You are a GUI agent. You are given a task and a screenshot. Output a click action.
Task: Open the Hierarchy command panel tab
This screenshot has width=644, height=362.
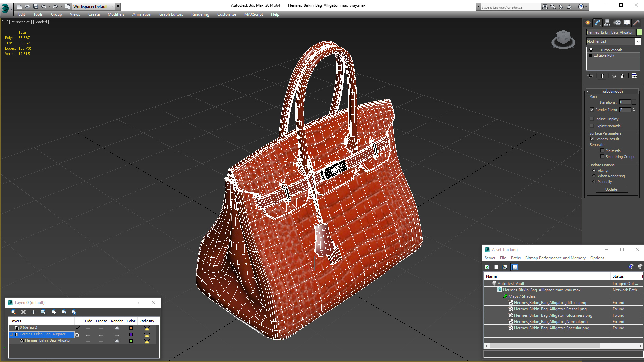pyautogui.click(x=607, y=23)
